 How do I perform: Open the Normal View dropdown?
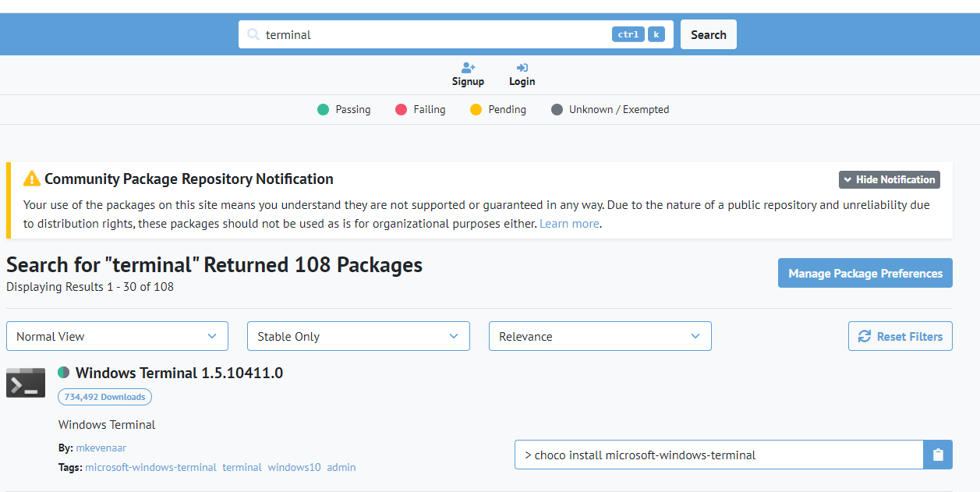pos(117,336)
